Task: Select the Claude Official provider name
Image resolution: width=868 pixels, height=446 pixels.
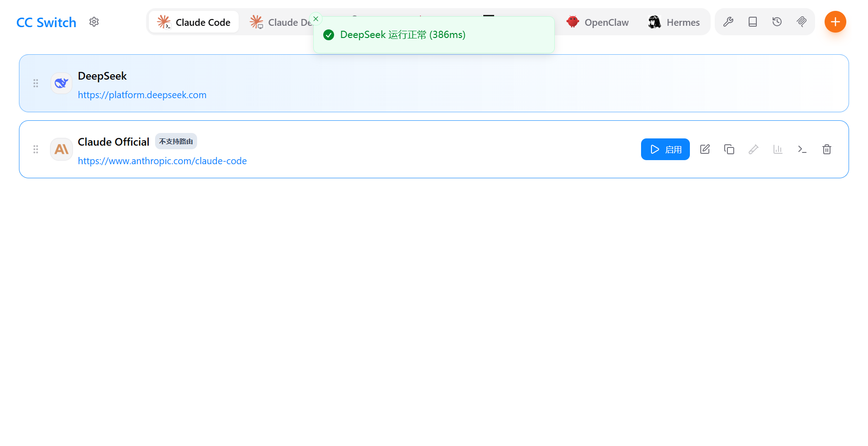Action: coord(113,142)
